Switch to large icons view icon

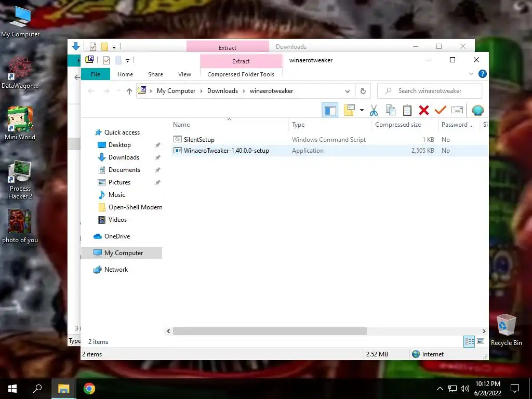(481, 341)
